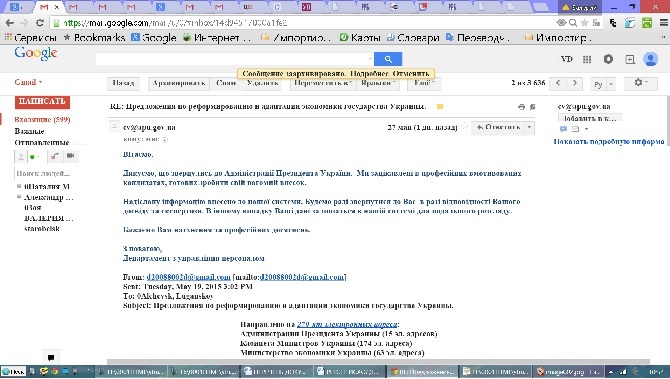The height and width of the screenshot is (379, 670).
Task: Start video call camera icon
Action: pos(71,156)
